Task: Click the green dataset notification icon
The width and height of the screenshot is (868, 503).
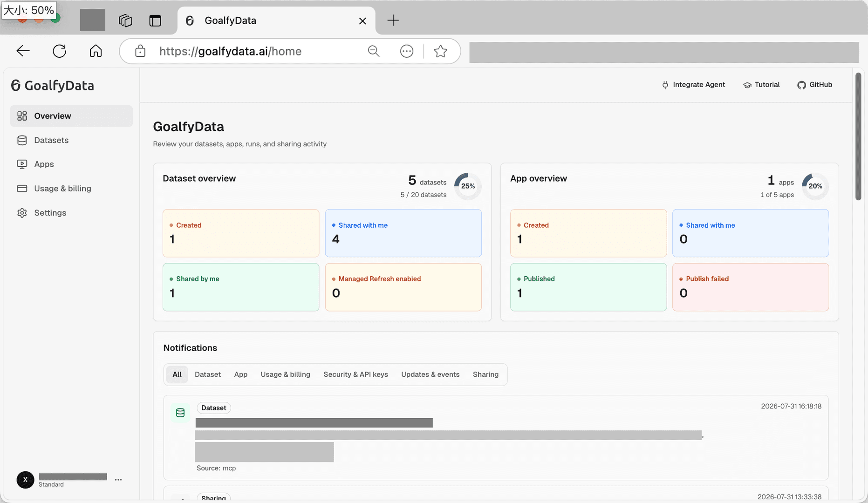Action: (x=180, y=413)
